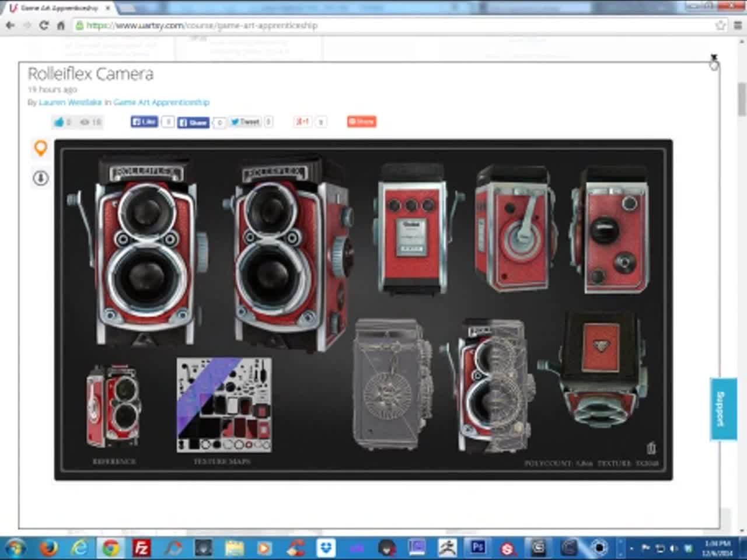Open Chrome menu icon beside bookmark star
The height and width of the screenshot is (560, 747).
pyautogui.click(x=738, y=25)
